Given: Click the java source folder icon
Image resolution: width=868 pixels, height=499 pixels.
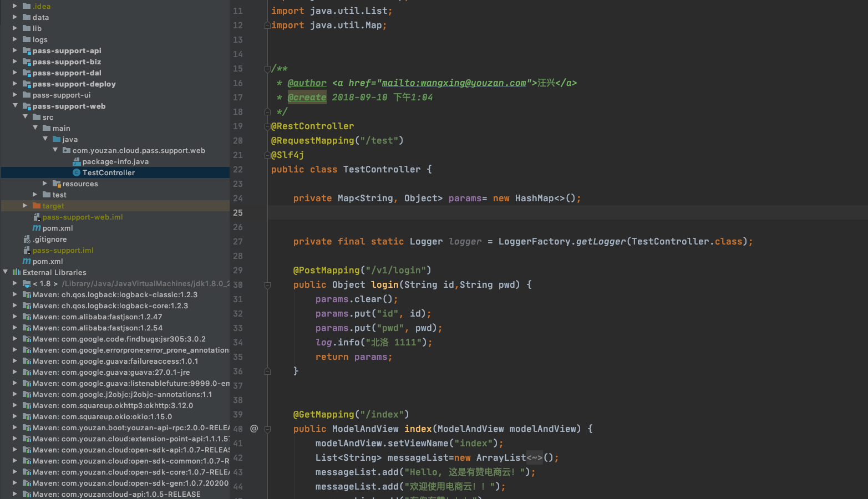Looking at the screenshot, I should click(57, 139).
